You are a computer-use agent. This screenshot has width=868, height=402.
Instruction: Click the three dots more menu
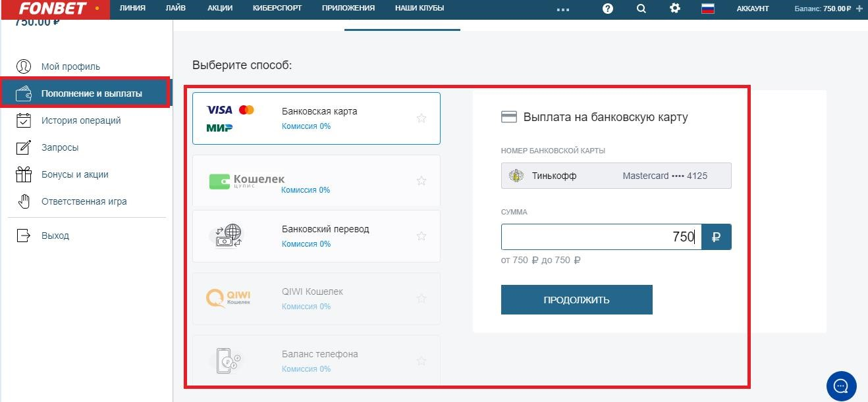562,10
